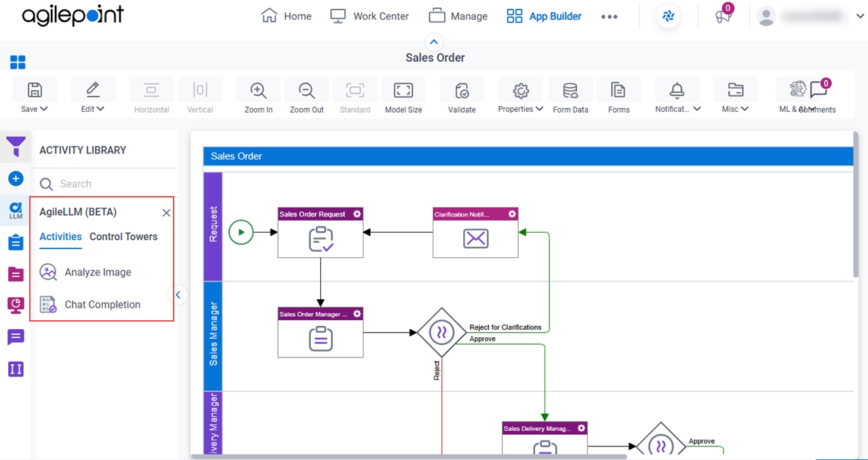Open the Properties gear dropdown

pos(520,96)
